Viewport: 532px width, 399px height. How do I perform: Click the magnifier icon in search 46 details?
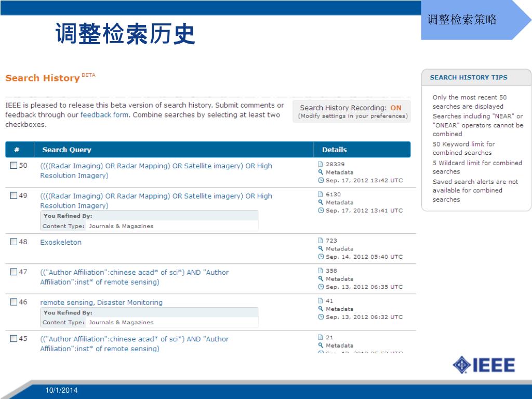[x=320, y=309]
